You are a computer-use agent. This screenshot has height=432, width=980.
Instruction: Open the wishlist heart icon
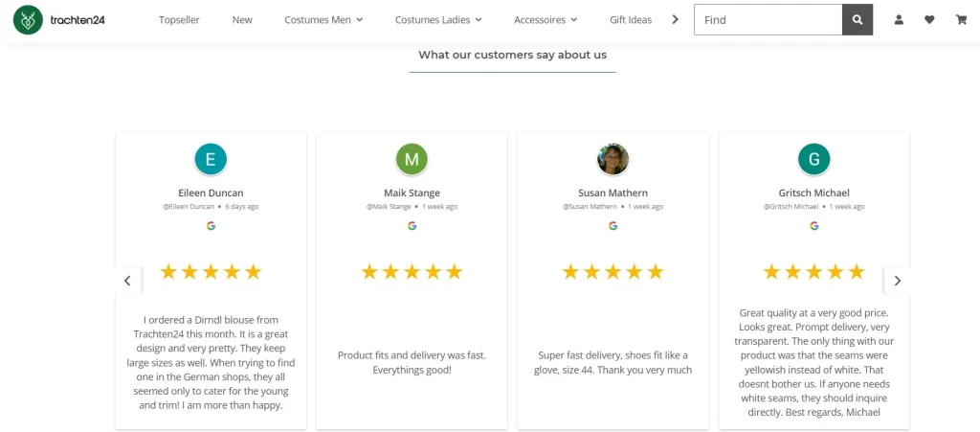(929, 19)
